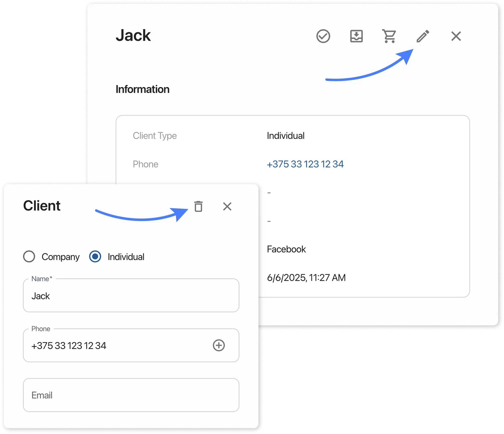Close the Jack details panel
504x434 pixels.
(456, 36)
